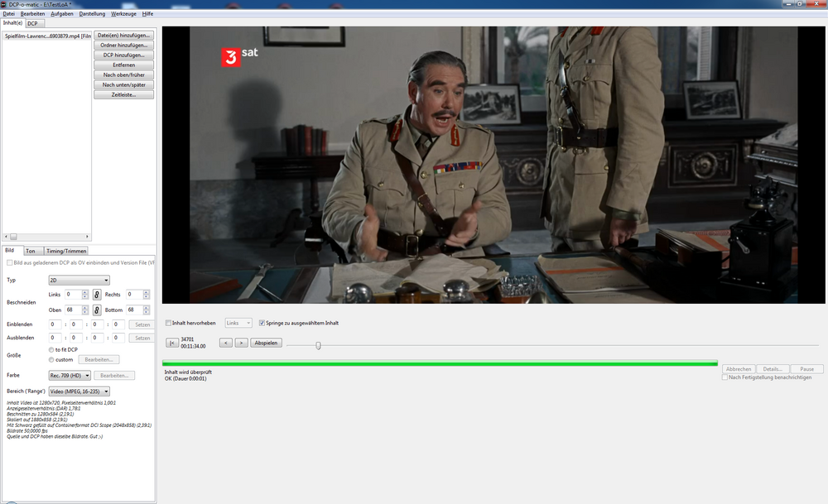828x504 pixels.
Task: Open the Werkzeuge menu
Action: pyautogui.click(x=123, y=14)
